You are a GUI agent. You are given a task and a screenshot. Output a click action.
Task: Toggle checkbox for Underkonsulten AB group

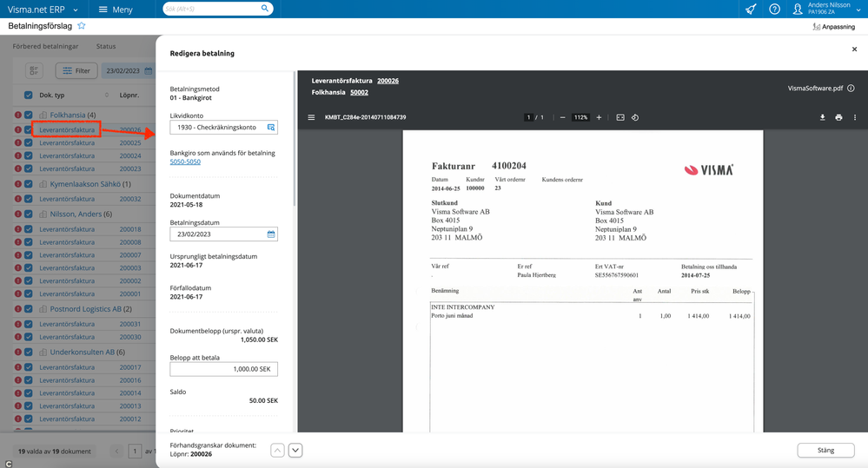pyautogui.click(x=28, y=352)
